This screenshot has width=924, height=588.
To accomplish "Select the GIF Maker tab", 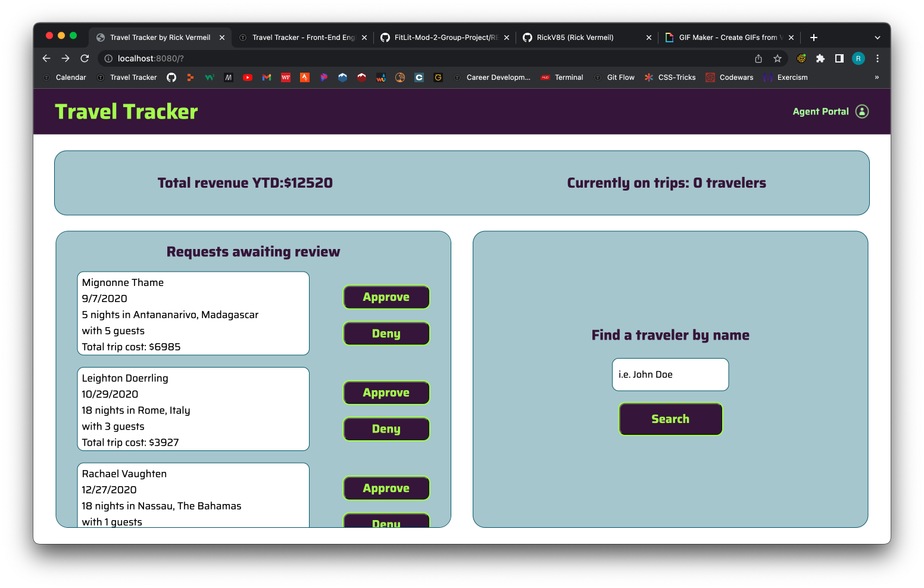I will click(726, 37).
